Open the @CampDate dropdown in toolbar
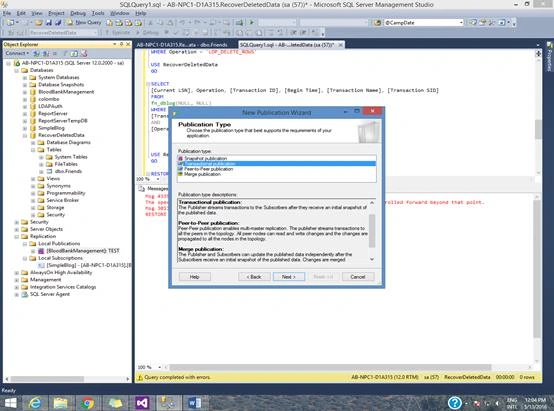 [461, 23]
